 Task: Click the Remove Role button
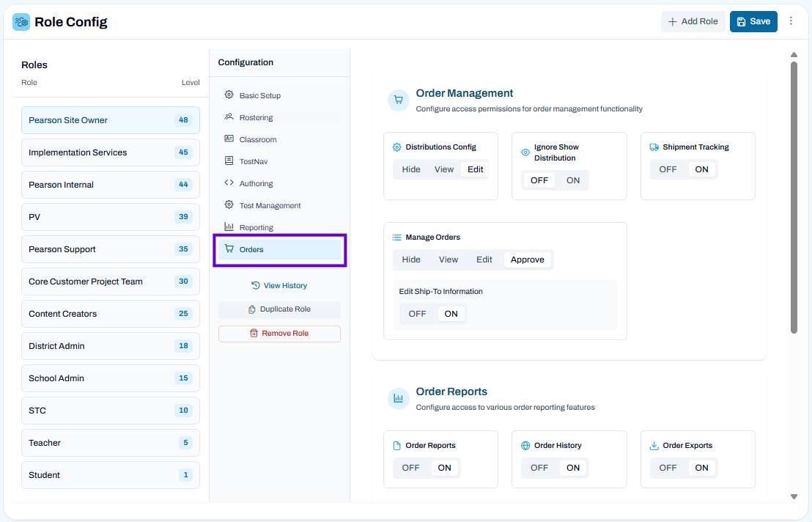click(280, 334)
